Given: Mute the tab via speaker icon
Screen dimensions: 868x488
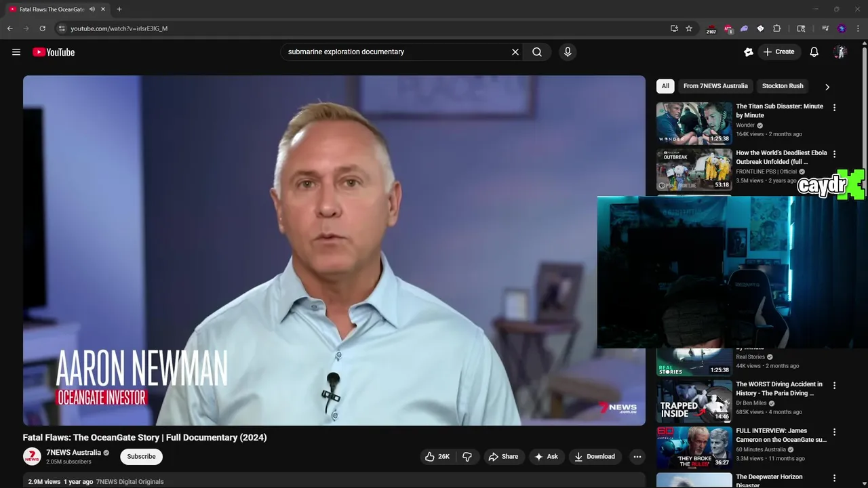Looking at the screenshot, I should 92,9.
